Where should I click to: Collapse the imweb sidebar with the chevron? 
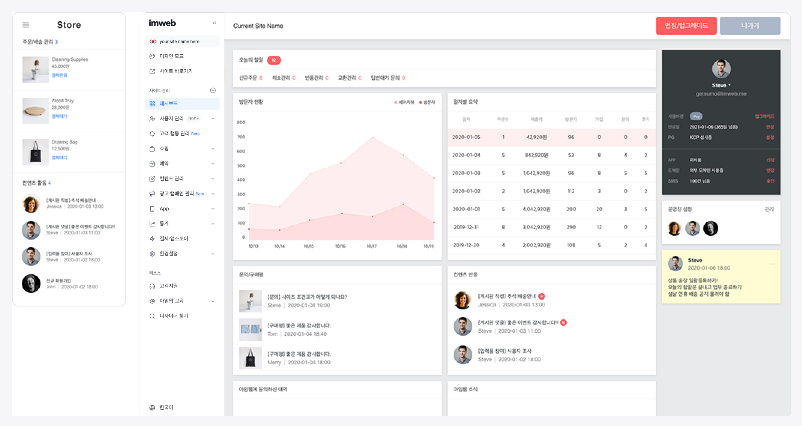point(213,23)
